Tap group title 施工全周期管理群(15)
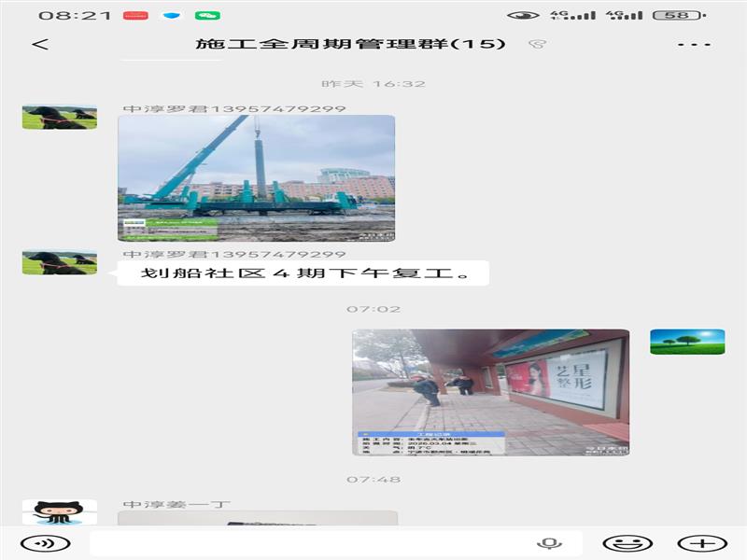Viewport: 747px width, 560px height. [350, 44]
